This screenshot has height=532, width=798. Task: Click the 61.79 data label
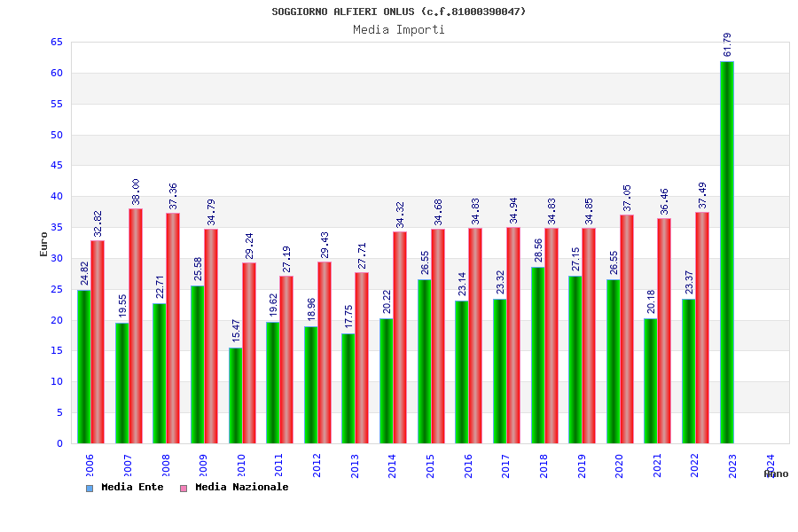(727, 45)
